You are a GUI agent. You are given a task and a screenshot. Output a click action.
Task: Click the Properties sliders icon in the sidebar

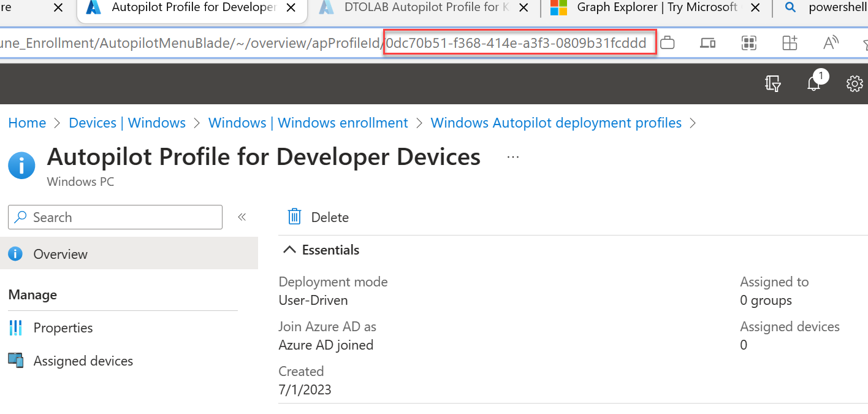pos(15,328)
